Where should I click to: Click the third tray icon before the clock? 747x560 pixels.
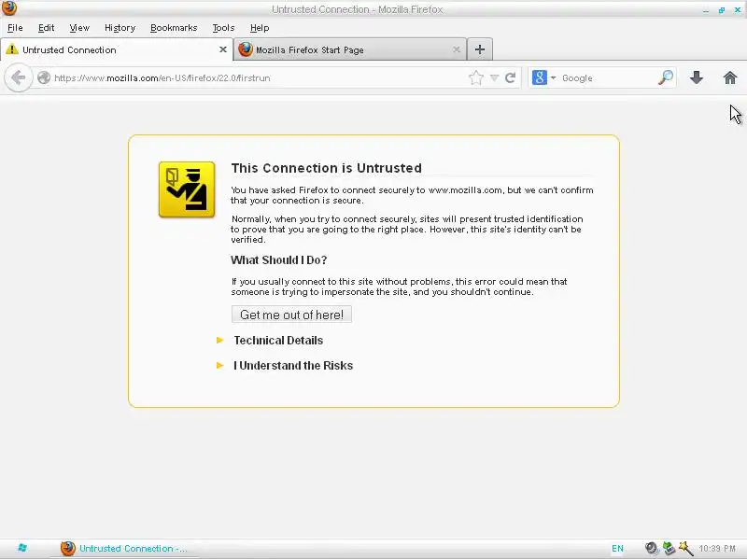[685, 548]
